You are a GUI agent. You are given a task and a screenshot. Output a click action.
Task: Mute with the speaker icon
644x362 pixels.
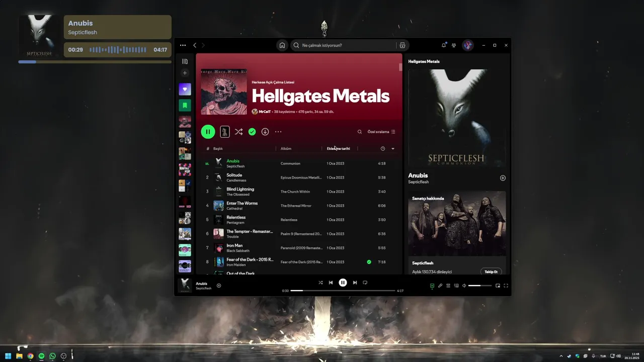click(x=464, y=286)
